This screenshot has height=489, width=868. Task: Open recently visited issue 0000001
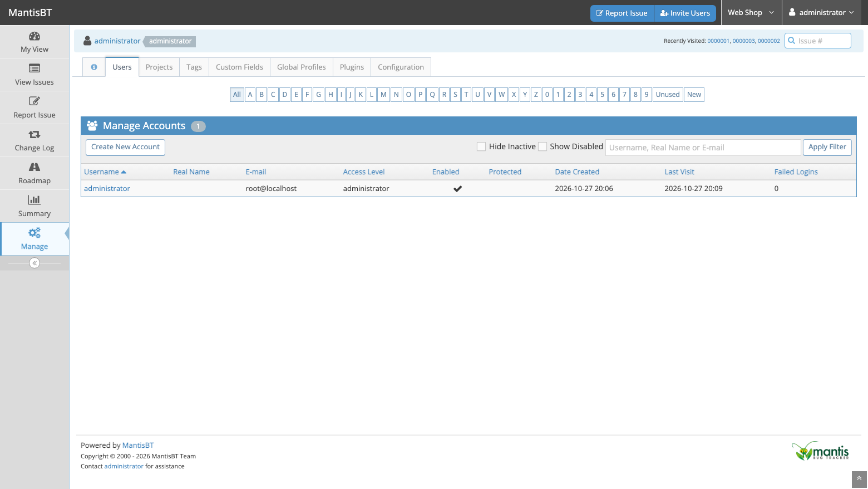718,41
